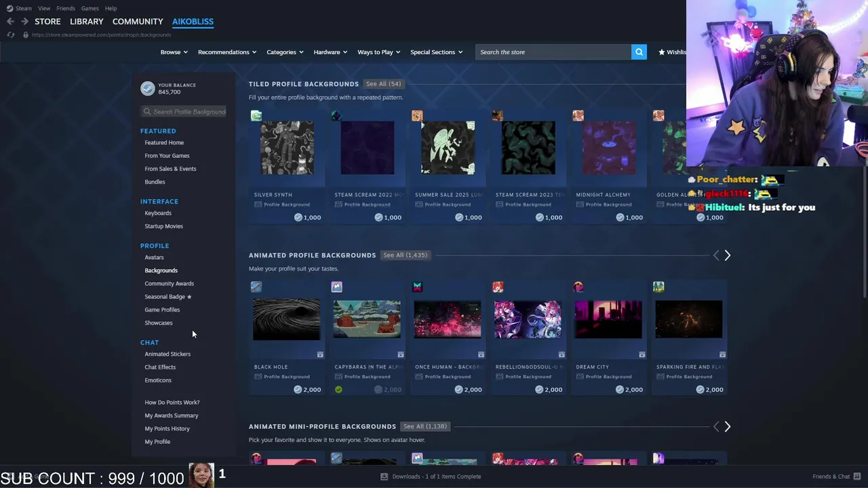Click game icon above Summer Sale 2025 background
This screenshot has height=488, width=868.
[x=417, y=116]
